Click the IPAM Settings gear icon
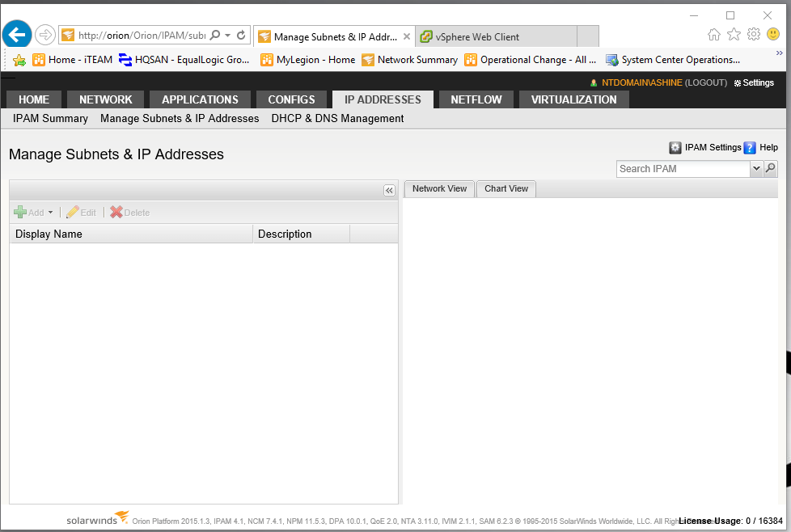The width and height of the screenshot is (791, 532). coord(675,147)
